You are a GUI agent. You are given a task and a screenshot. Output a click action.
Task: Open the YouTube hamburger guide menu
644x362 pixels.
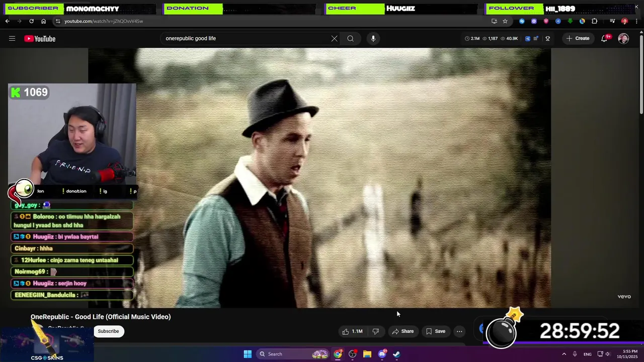coord(12,38)
